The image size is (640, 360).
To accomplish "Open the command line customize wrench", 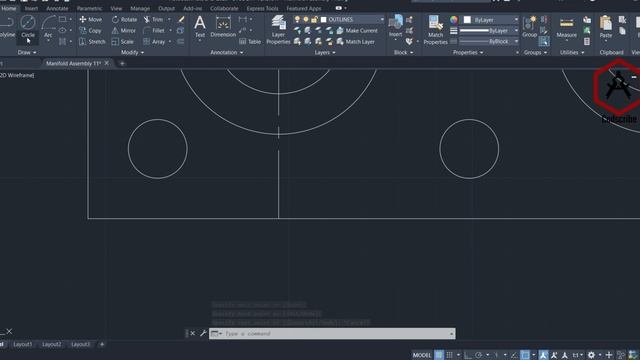I will (x=203, y=333).
